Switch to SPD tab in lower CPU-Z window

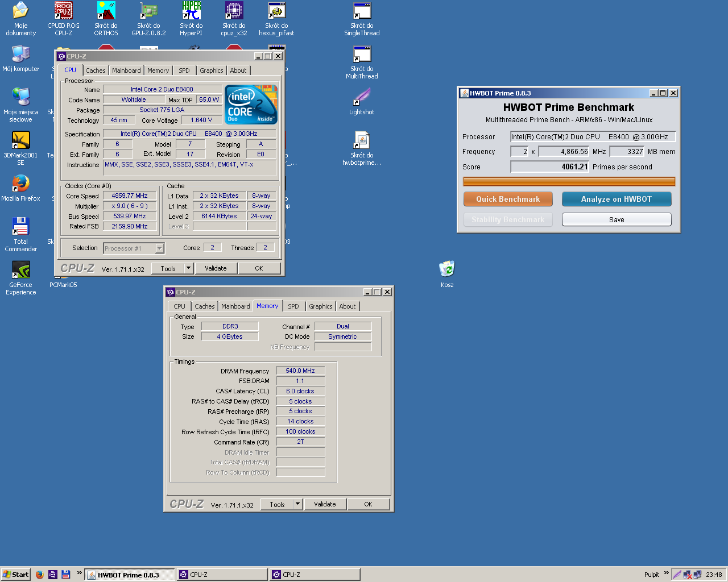coord(293,306)
